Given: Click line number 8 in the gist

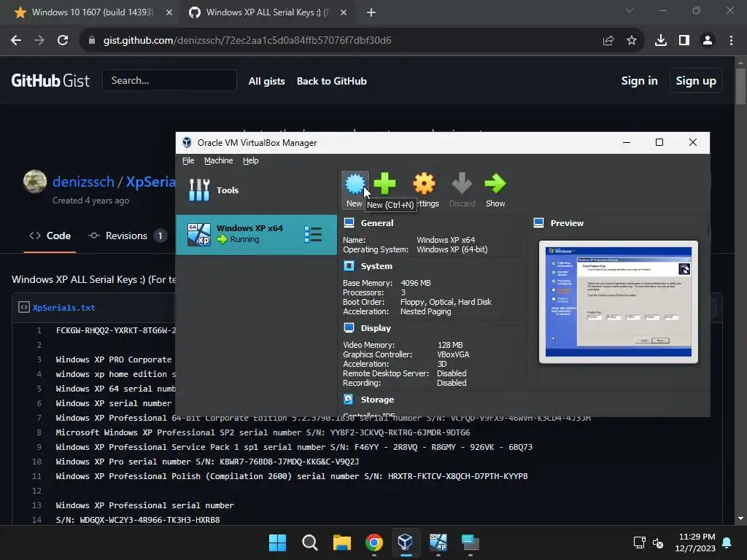Looking at the screenshot, I should coord(39,432).
